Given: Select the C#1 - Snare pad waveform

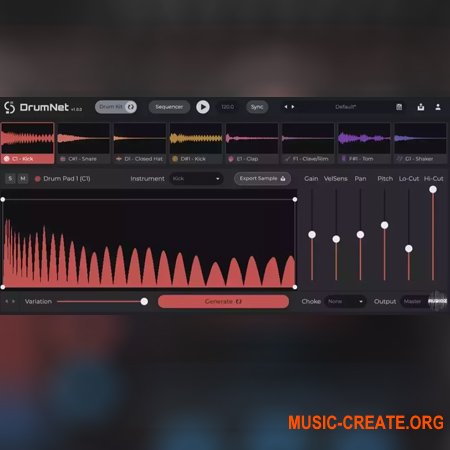Looking at the screenshot, I should pyautogui.click(x=83, y=138).
